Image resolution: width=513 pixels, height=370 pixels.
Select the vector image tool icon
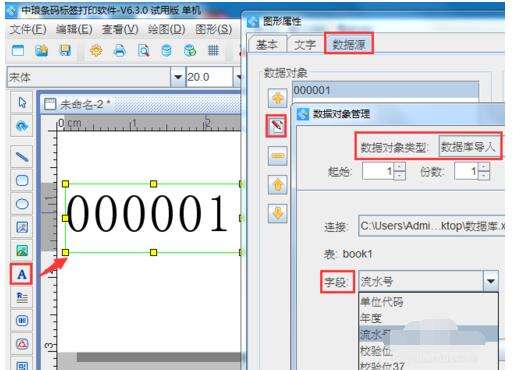pos(22,227)
